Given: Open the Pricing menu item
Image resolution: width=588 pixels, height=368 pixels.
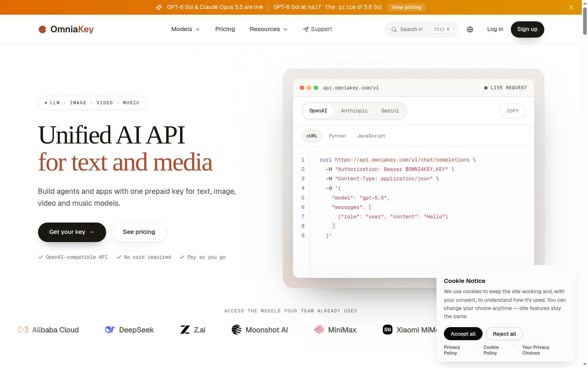Looking at the screenshot, I should tap(225, 29).
